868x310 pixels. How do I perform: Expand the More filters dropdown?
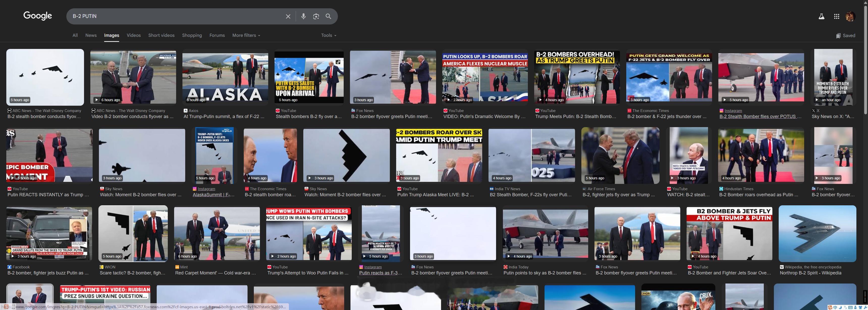[x=246, y=35]
